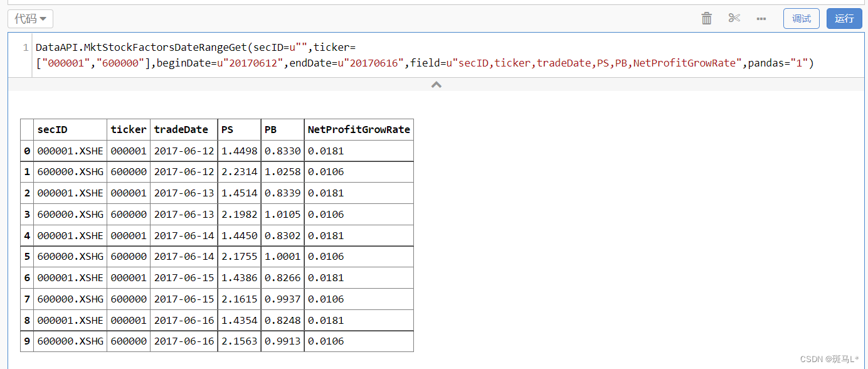Click PS value 2.1755
Image resolution: width=868 pixels, height=369 pixels.
coord(240,257)
